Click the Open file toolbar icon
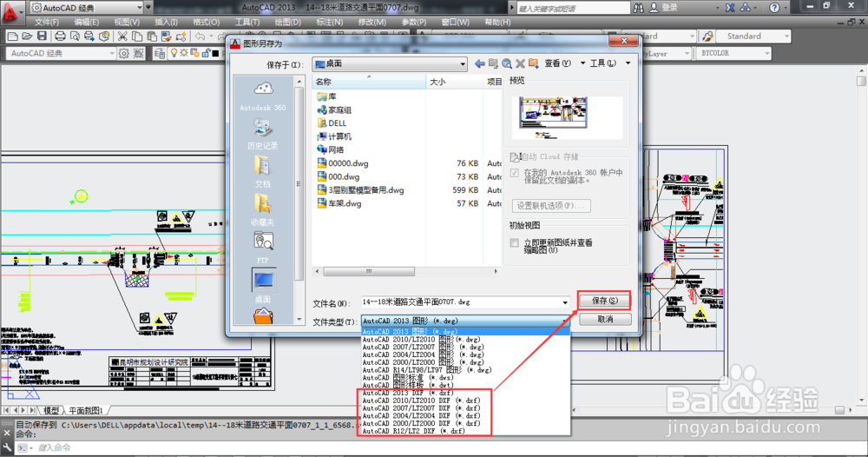The height and width of the screenshot is (457, 868). (x=27, y=36)
